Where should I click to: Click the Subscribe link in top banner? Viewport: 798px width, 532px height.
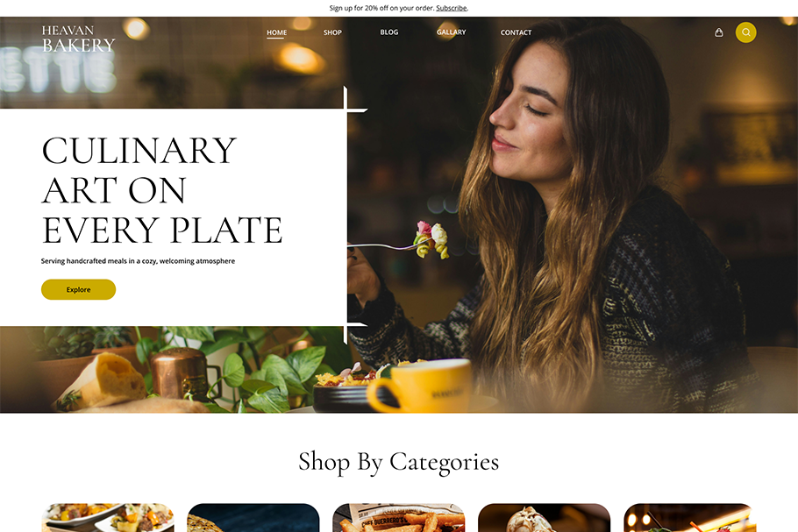tap(452, 8)
